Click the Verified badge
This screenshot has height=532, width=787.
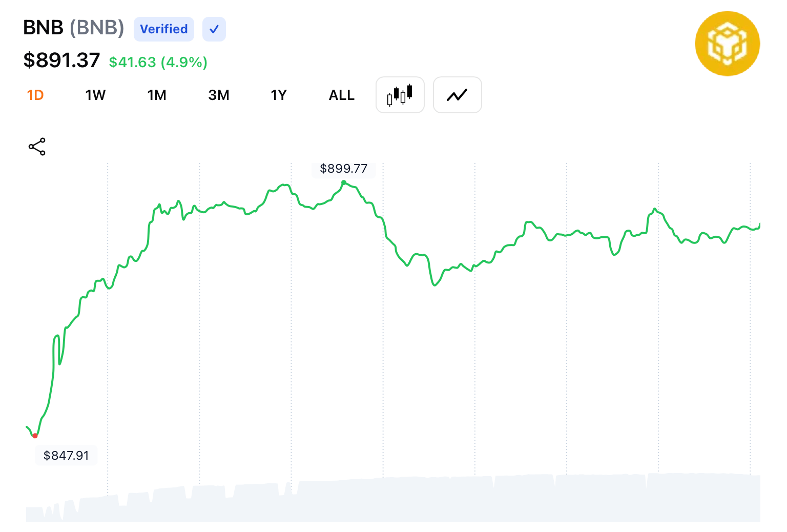pos(164,29)
